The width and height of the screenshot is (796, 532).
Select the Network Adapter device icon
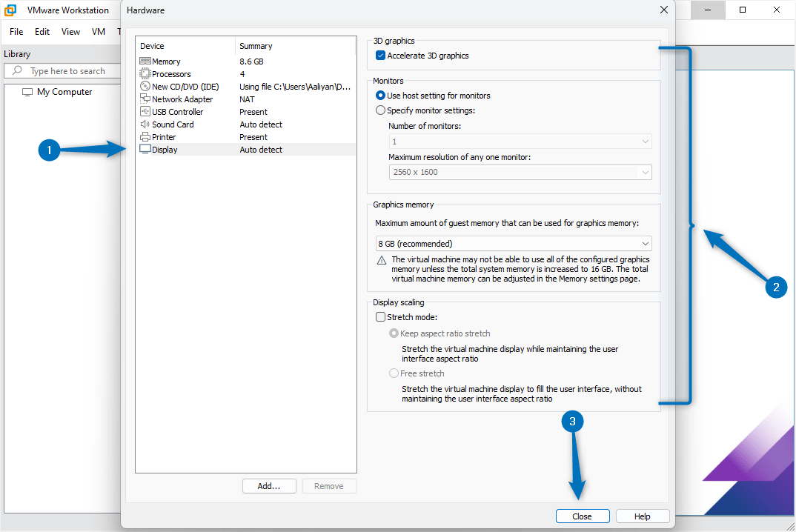(x=144, y=99)
